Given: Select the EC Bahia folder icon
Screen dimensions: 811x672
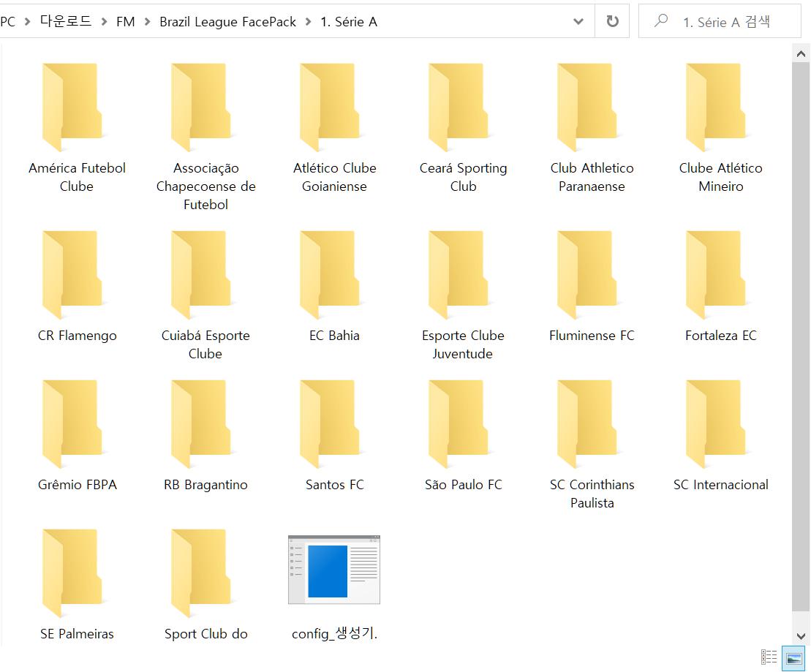Looking at the screenshot, I should pyautogui.click(x=330, y=275).
